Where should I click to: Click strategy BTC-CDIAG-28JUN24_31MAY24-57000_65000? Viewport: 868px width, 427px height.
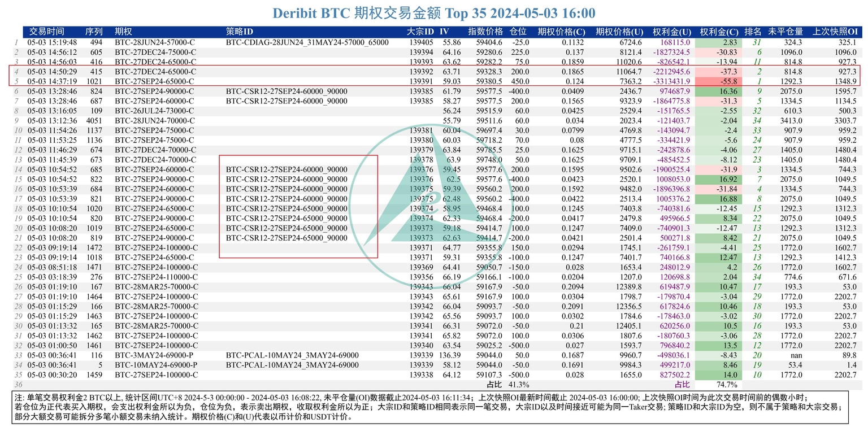coord(307,42)
